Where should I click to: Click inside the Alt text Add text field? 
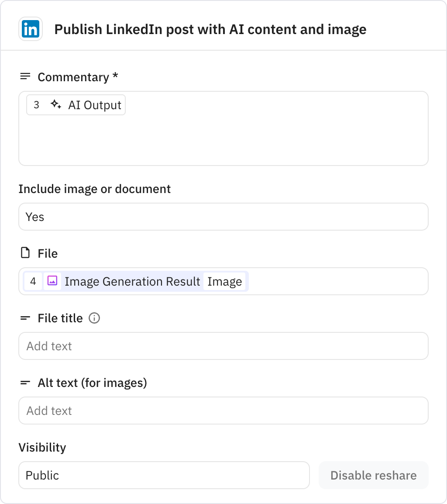(223, 411)
